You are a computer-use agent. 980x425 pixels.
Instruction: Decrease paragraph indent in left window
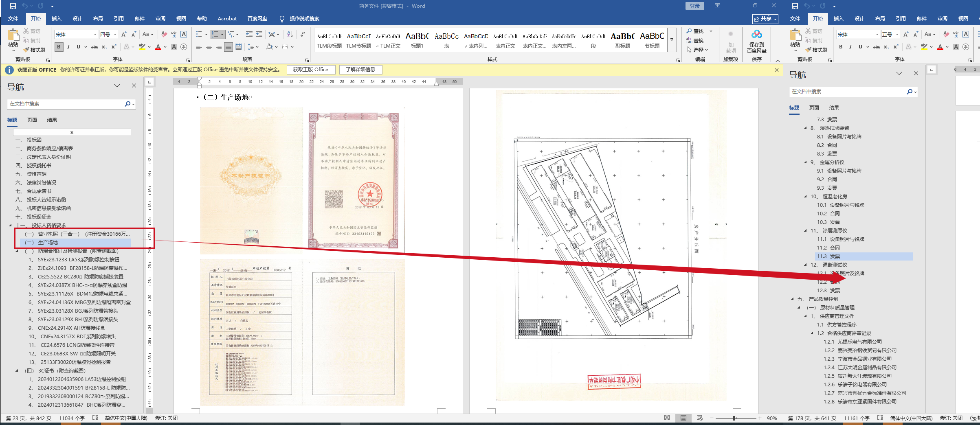249,35
